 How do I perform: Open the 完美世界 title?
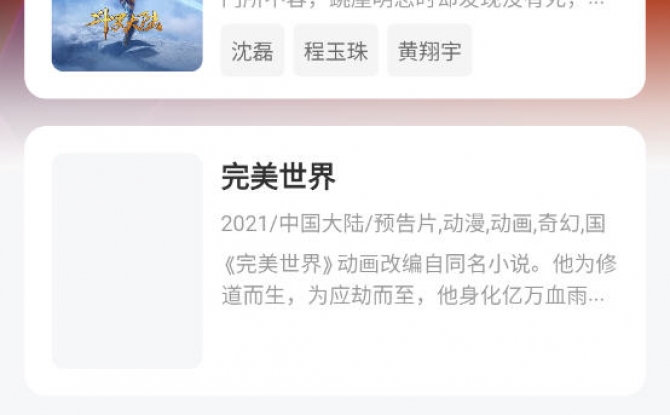click(x=278, y=177)
